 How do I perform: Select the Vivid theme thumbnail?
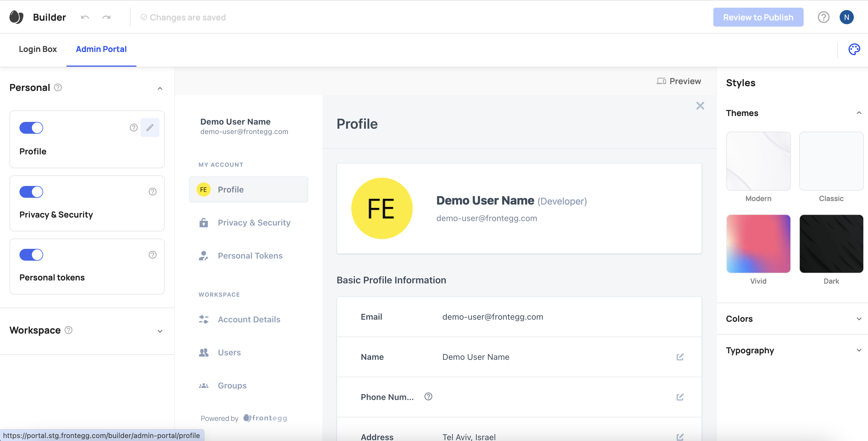[x=758, y=244]
